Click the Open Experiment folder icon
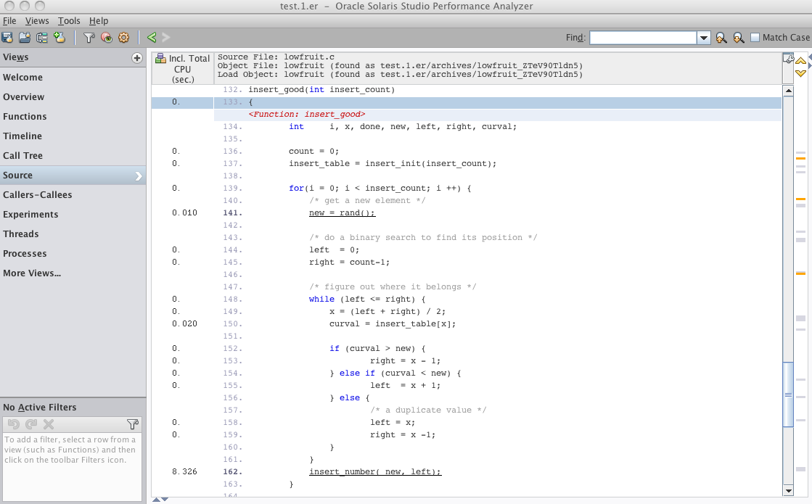 [25, 37]
